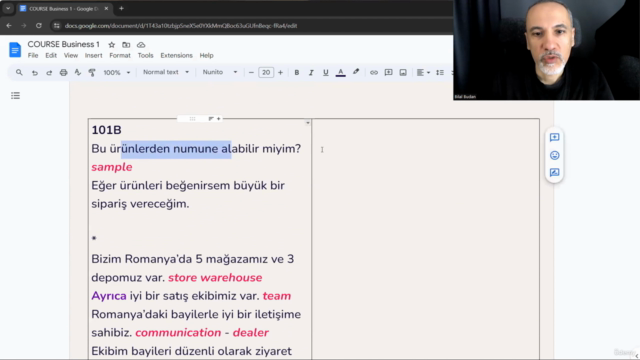Viewport: 640px width, 360px height.
Task: Open the Edit menu
Action: 51,56
